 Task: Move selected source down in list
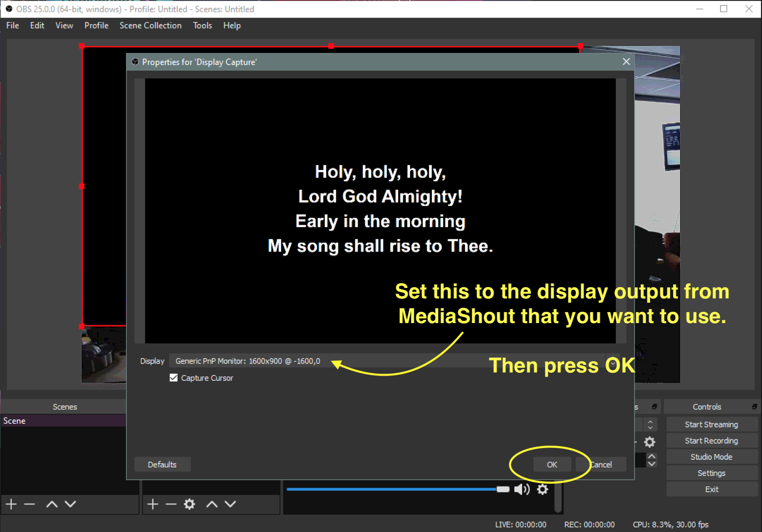pyautogui.click(x=230, y=504)
